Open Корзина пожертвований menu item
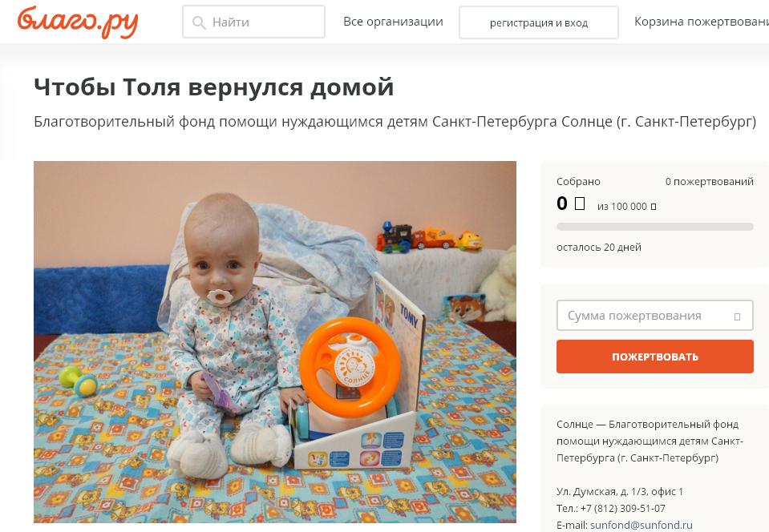This screenshot has width=769, height=532. [x=702, y=22]
